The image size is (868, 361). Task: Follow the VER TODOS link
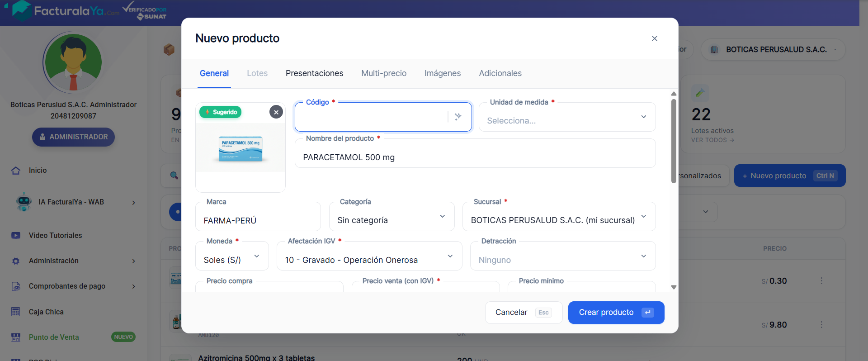(712, 140)
